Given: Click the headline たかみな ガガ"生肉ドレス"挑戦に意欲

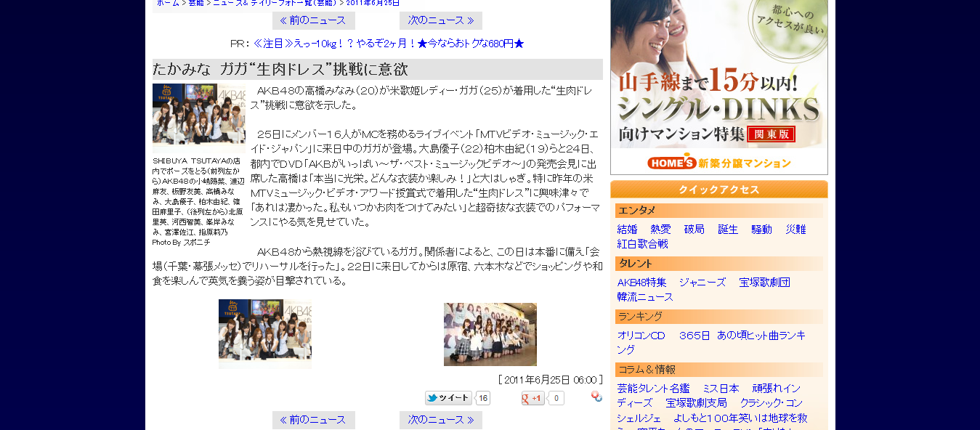Looking at the screenshot, I should pyautogui.click(x=280, y=70).
